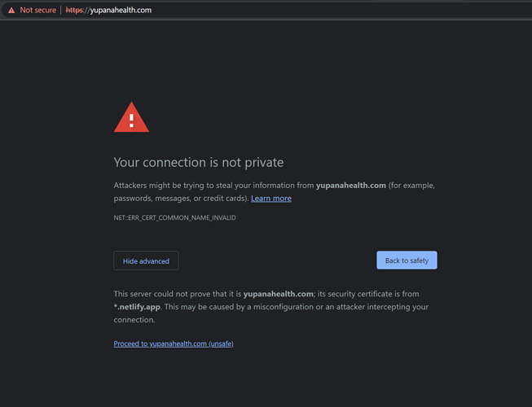Image resolution: width=532 pixels, height=407 pixels.
Task: Click the Attackers might be trying text
Action: (x=159, y=186)
